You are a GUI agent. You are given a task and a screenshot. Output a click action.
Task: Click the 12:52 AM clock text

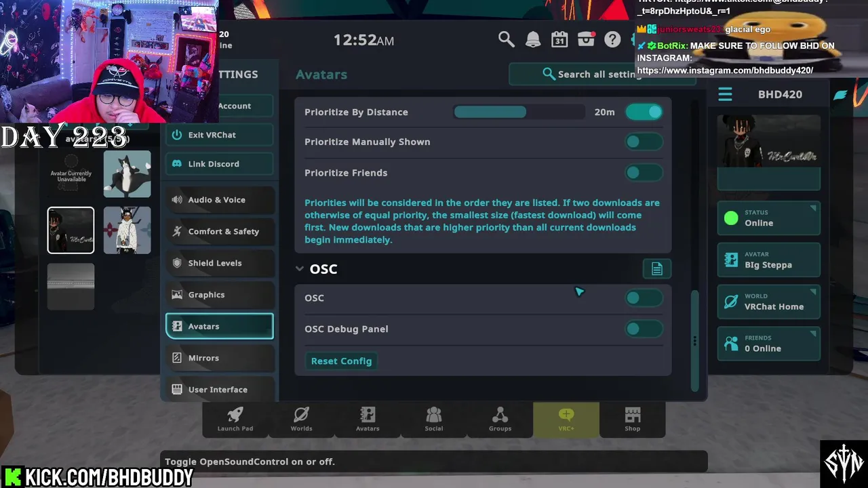(x=363, y=40)
